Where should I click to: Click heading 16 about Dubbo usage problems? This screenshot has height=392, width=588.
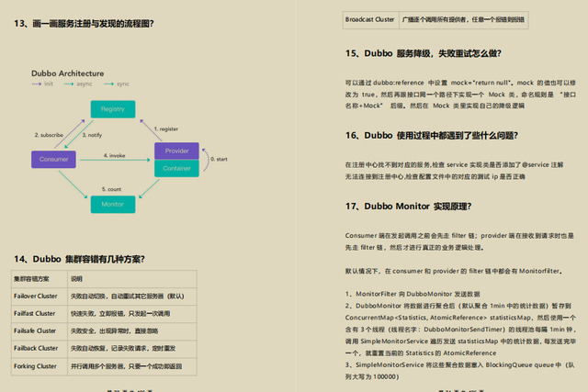coord(432,135)
